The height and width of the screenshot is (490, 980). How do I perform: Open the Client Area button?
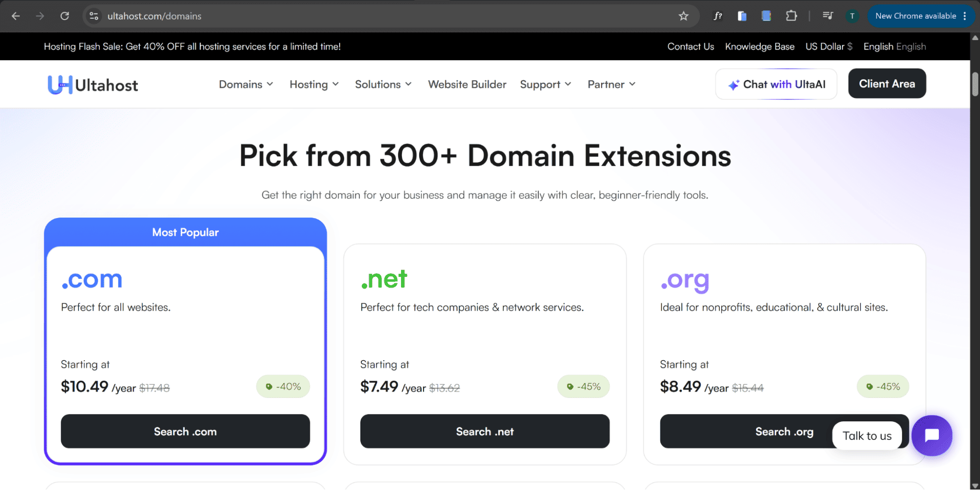887,84
